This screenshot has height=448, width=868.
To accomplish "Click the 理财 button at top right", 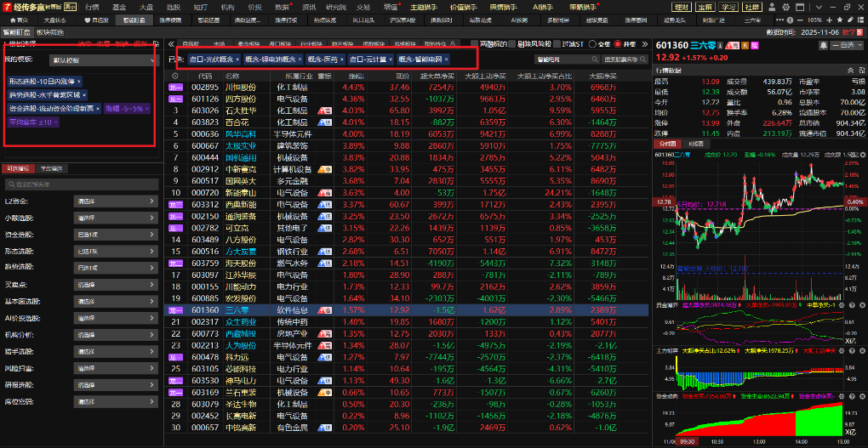I will click(681, 6).
